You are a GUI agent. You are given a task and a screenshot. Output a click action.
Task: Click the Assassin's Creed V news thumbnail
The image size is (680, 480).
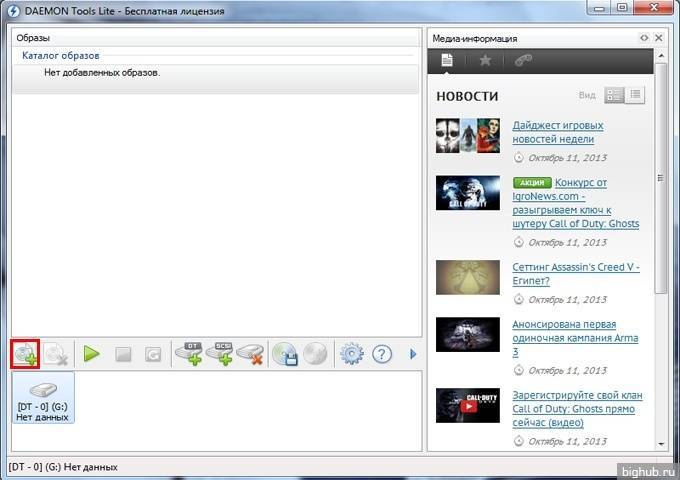[x=468, y=278]
